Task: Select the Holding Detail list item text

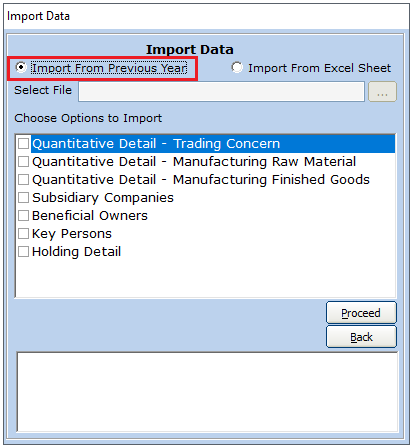Action: pyautogui.click(x=76, y=252)
